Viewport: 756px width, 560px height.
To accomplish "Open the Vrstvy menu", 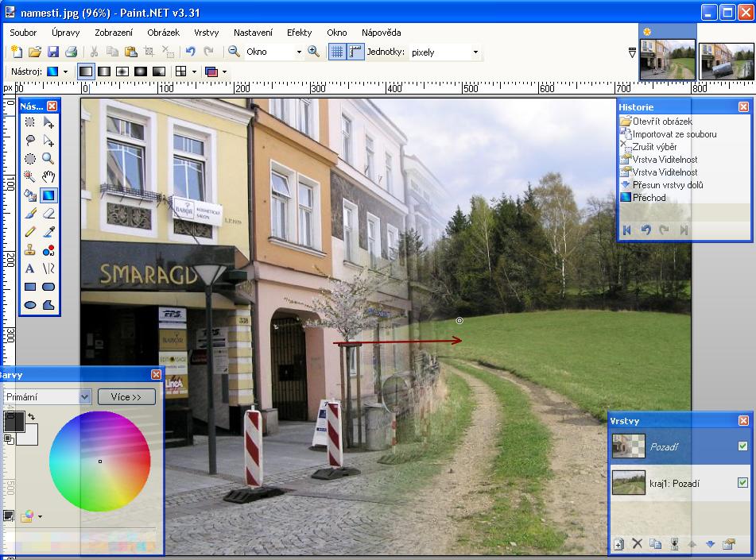I will (x=207, y=33).
